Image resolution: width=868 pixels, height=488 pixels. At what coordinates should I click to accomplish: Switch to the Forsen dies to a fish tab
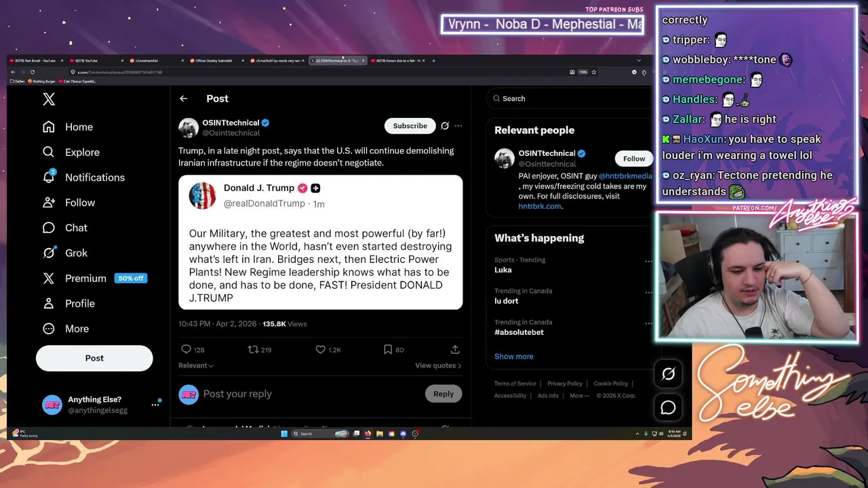[x=399, y=61]
